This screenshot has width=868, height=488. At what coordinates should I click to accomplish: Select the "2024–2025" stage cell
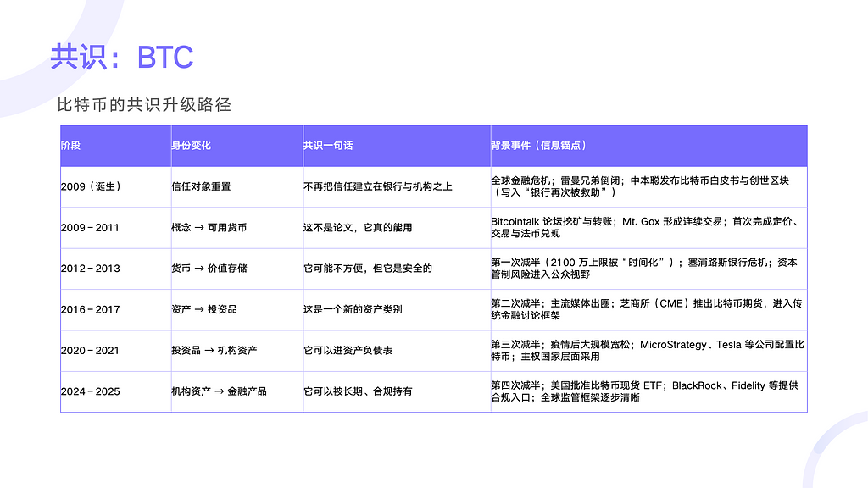click(90, 391)
